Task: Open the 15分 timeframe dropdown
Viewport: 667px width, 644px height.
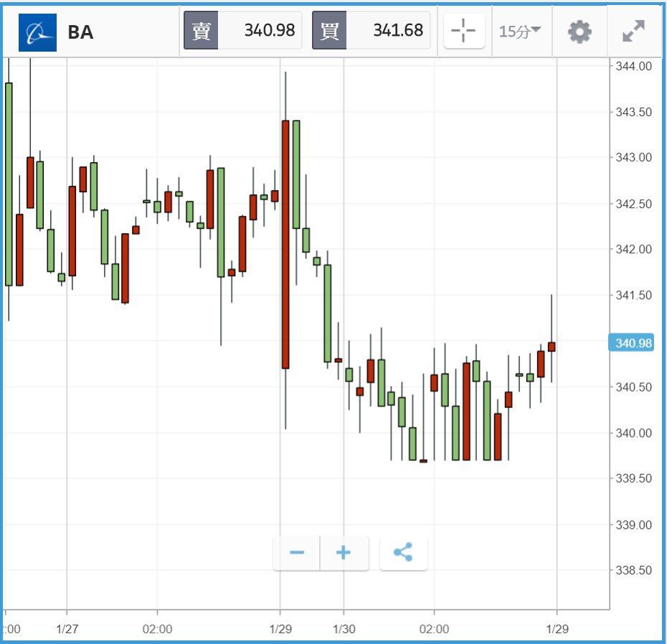Action: click(520, 31)
